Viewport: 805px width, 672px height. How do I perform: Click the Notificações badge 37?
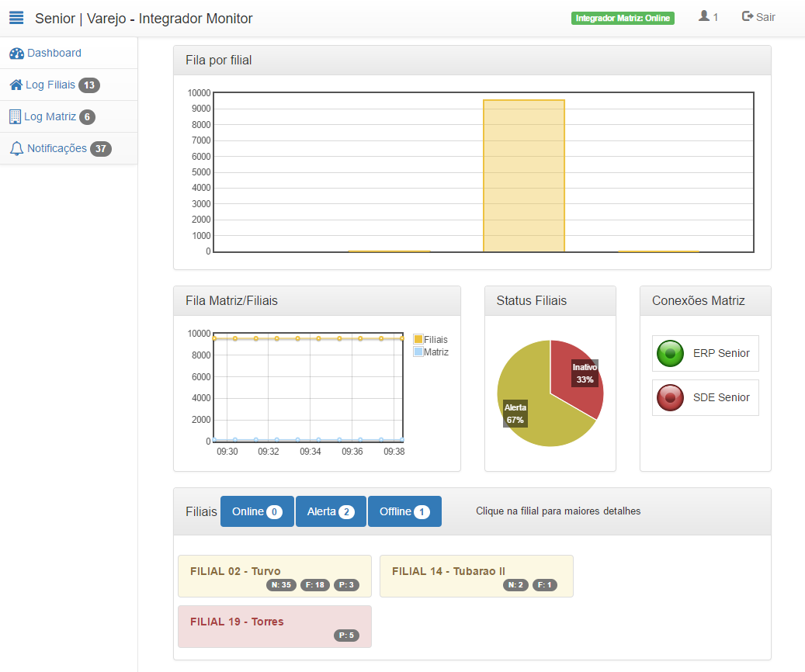[x=101, y=149]
